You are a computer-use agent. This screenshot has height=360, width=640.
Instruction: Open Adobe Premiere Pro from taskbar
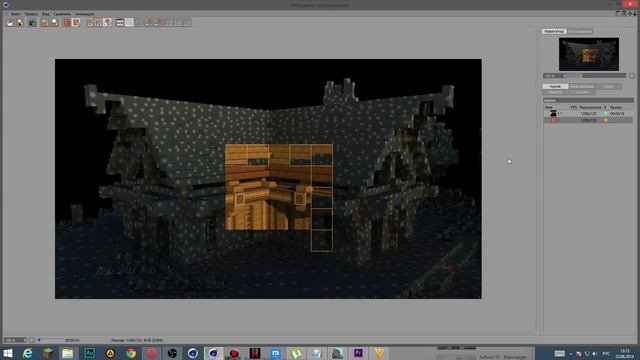click(358, 353)
